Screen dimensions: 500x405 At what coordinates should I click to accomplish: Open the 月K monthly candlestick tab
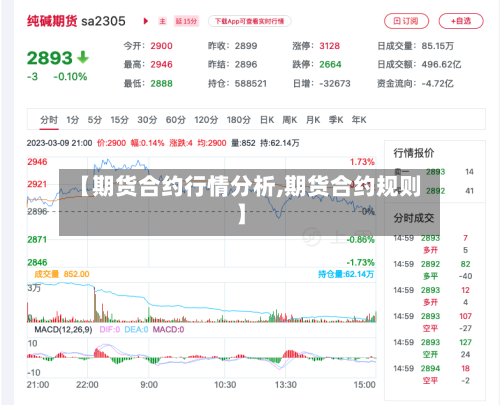(x=313, y=120)
